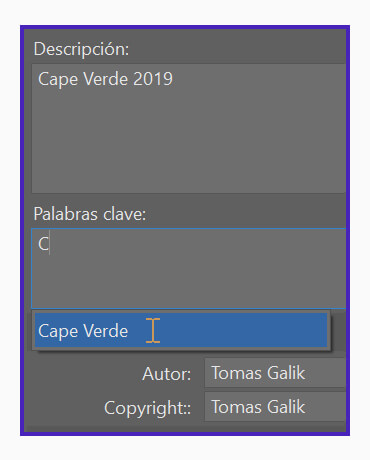Click inside the Palabras clave keywords field
The image size is (370, 460).
[189, 268]
